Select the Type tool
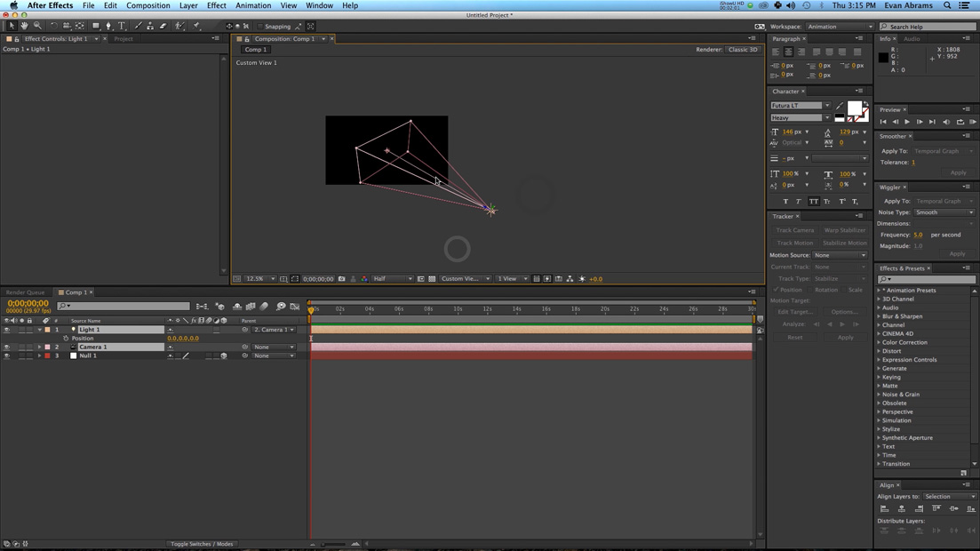The width and height of the screenshot is (980, 551). coord(122,26)
